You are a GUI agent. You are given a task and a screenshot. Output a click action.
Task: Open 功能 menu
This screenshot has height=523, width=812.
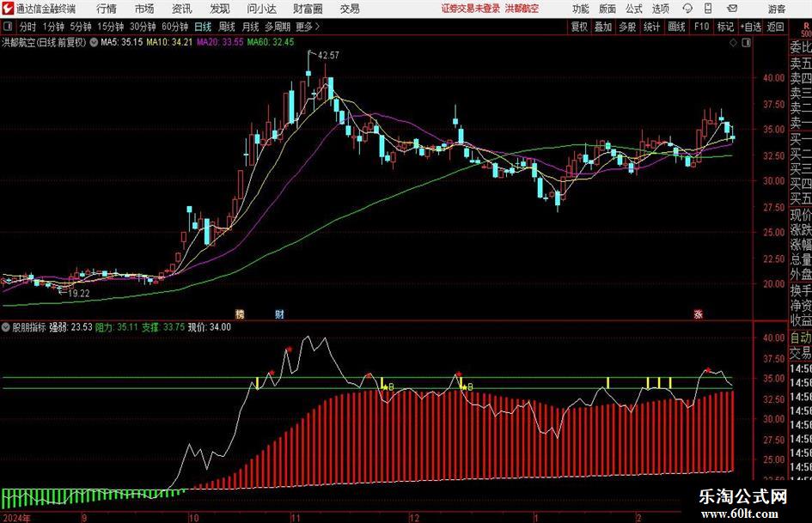click(x=581, y=9)
